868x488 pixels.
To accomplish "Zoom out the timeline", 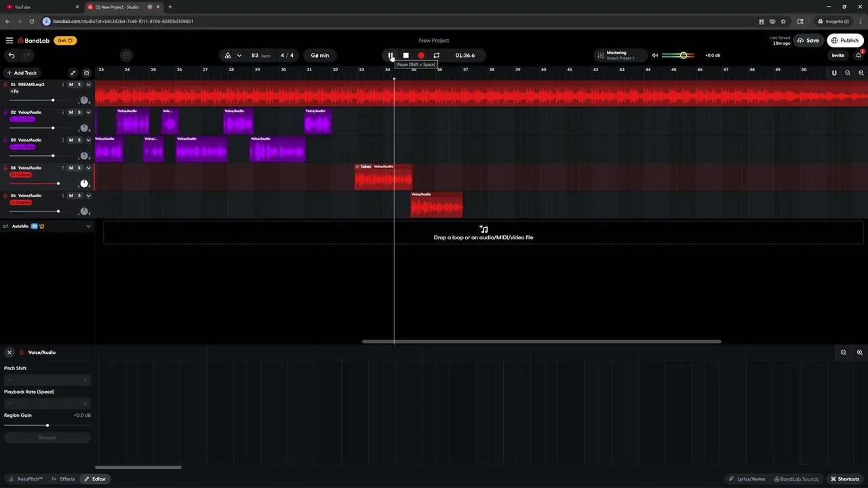I will click(x=848, y=73).
